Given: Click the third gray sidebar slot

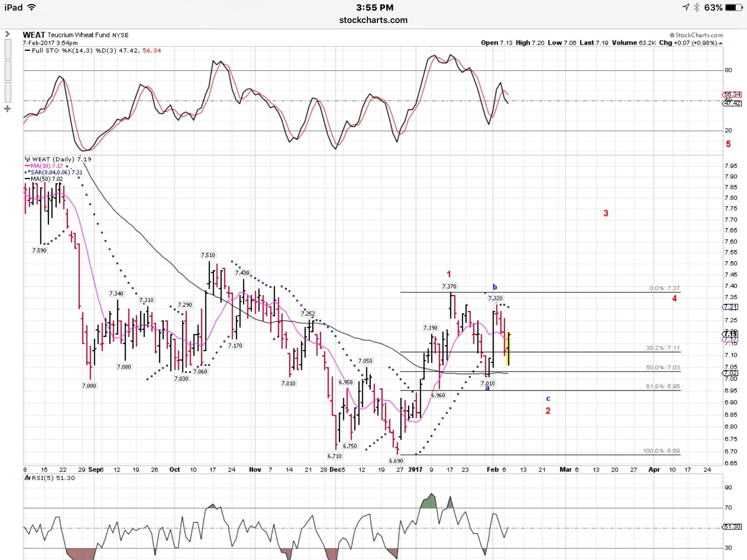Looking at the screenshot, I should click(8, 92).
